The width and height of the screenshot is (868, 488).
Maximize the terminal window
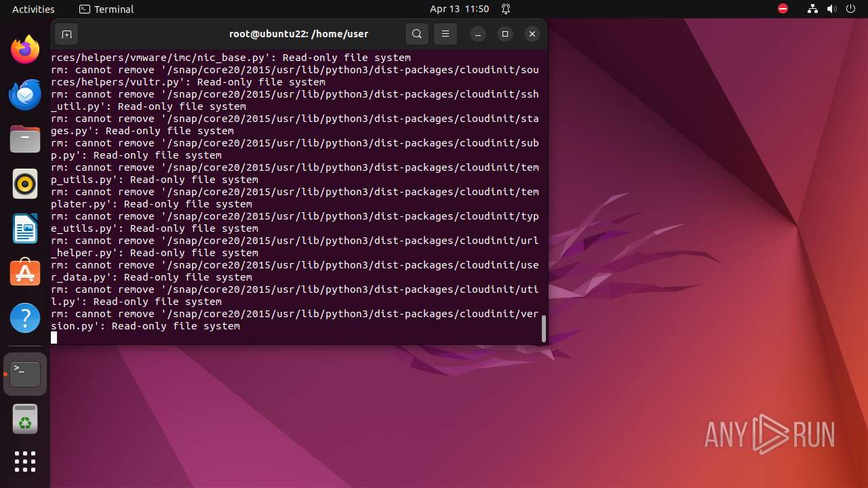click(505, 34)
